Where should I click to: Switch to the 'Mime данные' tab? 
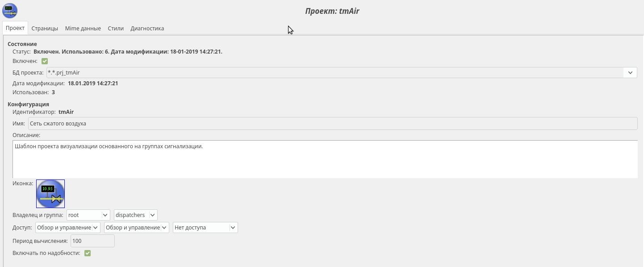coord(83,28)
